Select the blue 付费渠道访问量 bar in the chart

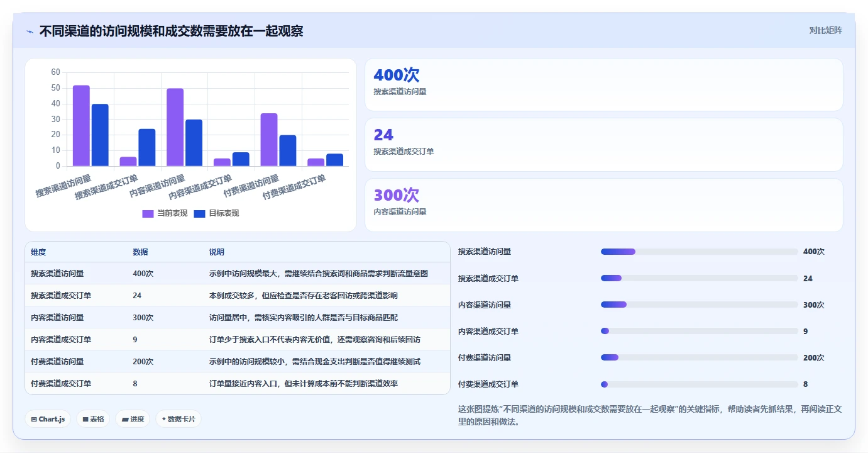288,150
